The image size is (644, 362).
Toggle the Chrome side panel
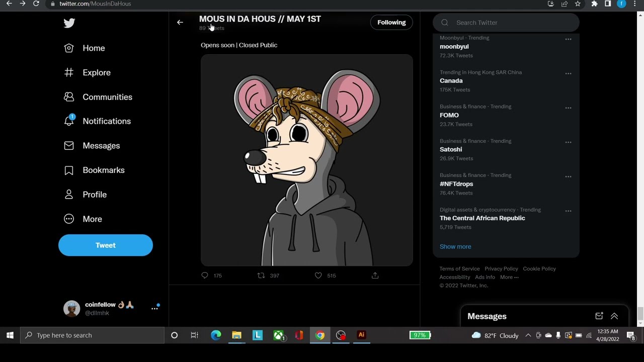(x=608, y=4)
